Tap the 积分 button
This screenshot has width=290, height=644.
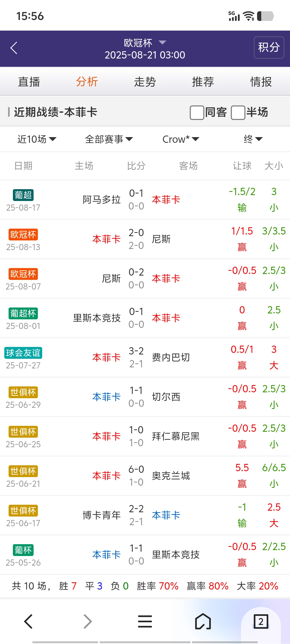click(269, 47)
